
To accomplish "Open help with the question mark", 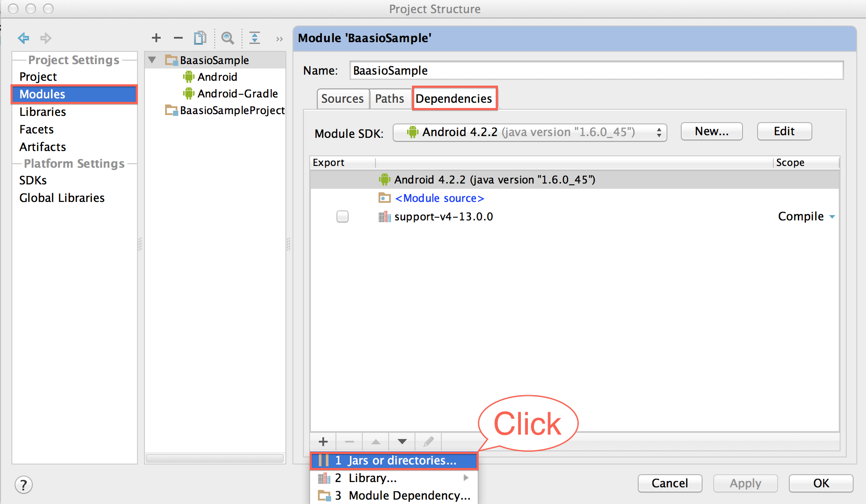I will pos(24,485).
